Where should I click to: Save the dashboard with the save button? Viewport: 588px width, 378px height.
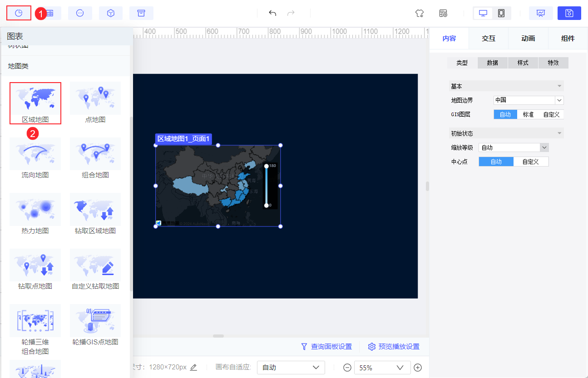(x=569, y=13)
